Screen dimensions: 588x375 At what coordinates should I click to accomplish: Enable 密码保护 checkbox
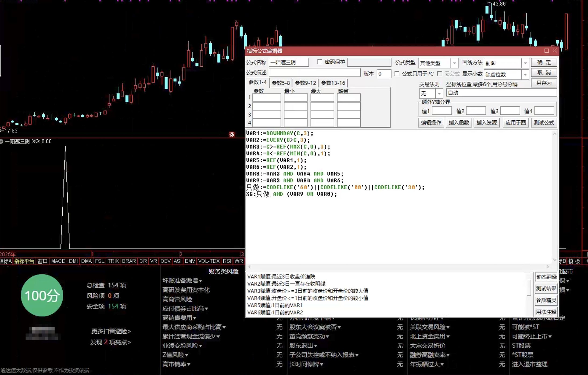pyautogui.click(x=320, y=62)
